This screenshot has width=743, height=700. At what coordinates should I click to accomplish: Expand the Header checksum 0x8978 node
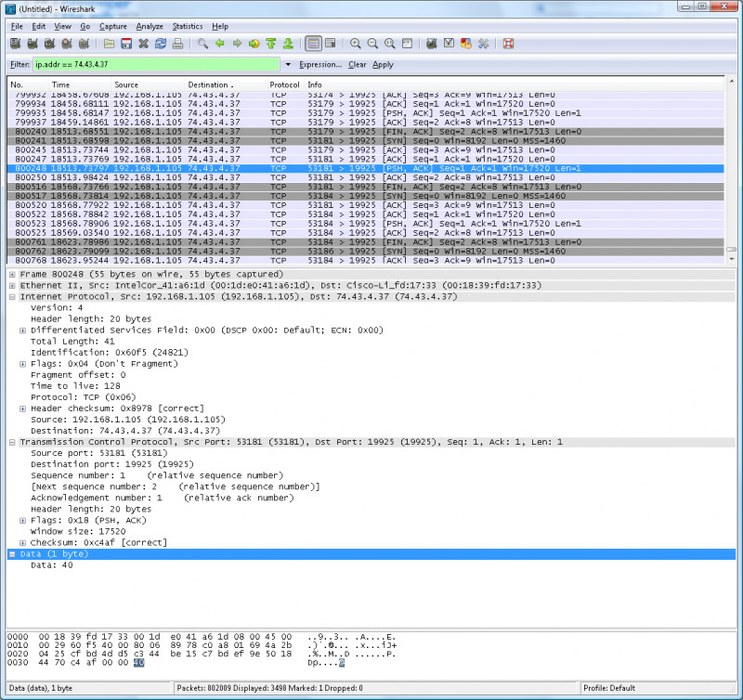(22, 408)
